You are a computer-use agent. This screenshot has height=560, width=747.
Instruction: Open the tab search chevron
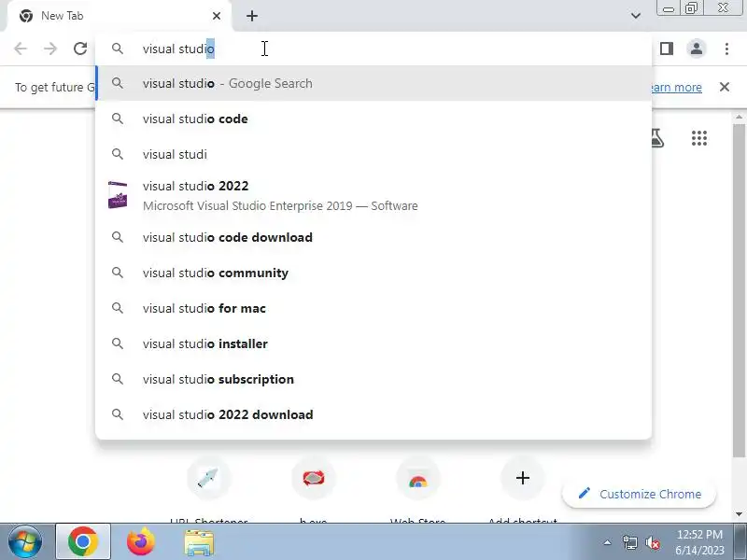(636, 16)
